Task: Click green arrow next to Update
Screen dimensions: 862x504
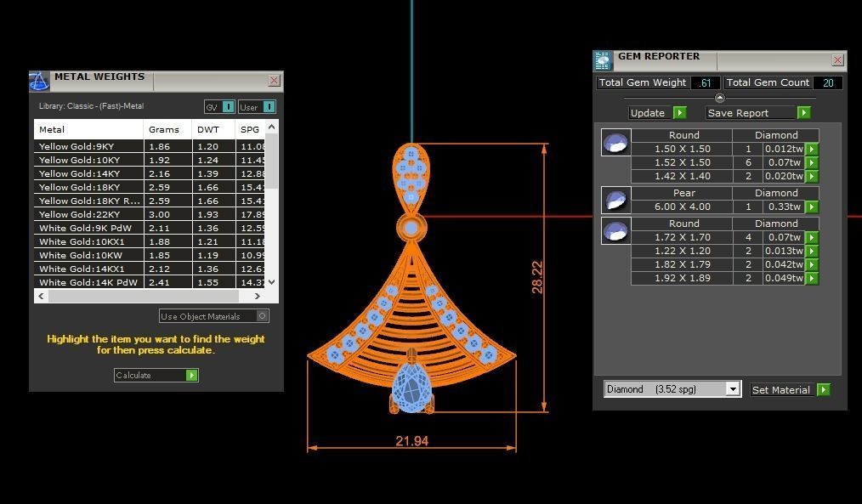Action: 680,113
